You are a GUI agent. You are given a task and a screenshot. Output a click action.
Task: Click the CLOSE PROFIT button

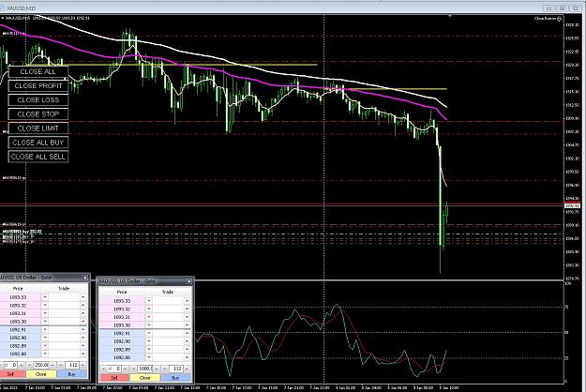coord(38,86)
